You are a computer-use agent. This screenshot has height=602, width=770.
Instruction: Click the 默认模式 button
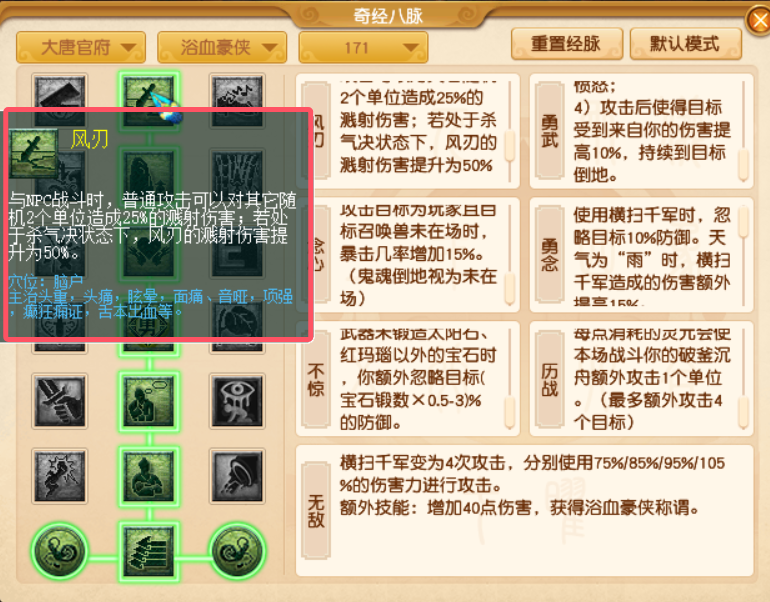tap(686, 44)
